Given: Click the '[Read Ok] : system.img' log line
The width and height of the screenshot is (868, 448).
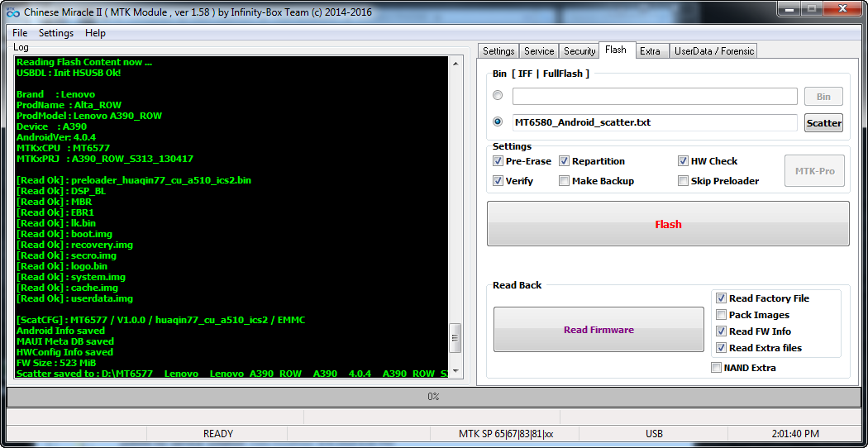Looking at the screenshot, I should 71,277.
